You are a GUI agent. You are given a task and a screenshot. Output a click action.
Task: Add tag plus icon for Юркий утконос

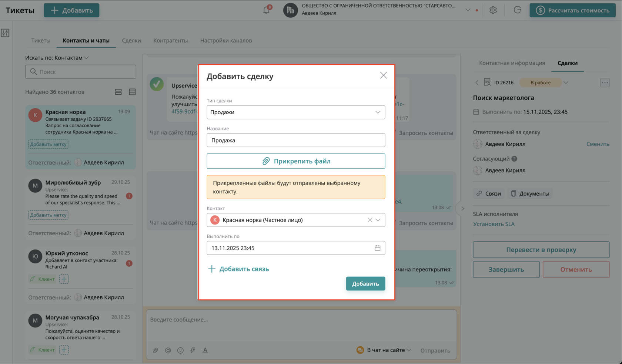coord(64,279)
